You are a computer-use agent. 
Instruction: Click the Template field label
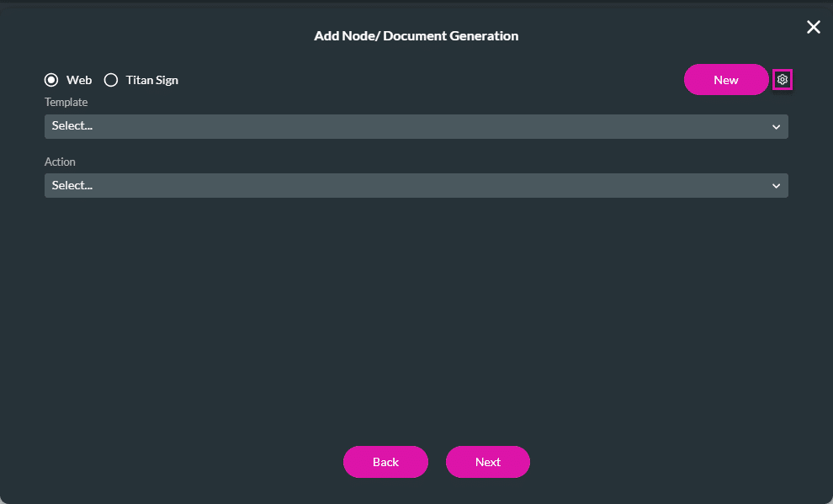66,102
